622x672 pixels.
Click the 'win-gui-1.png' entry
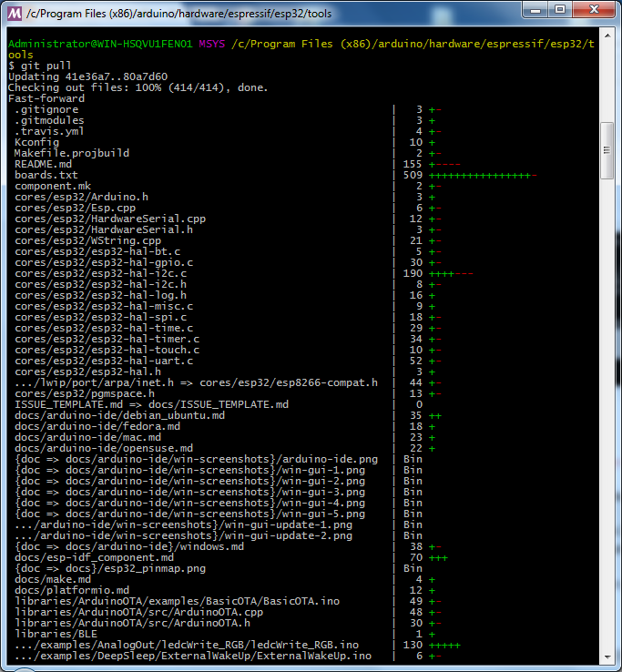pos(190,470)
